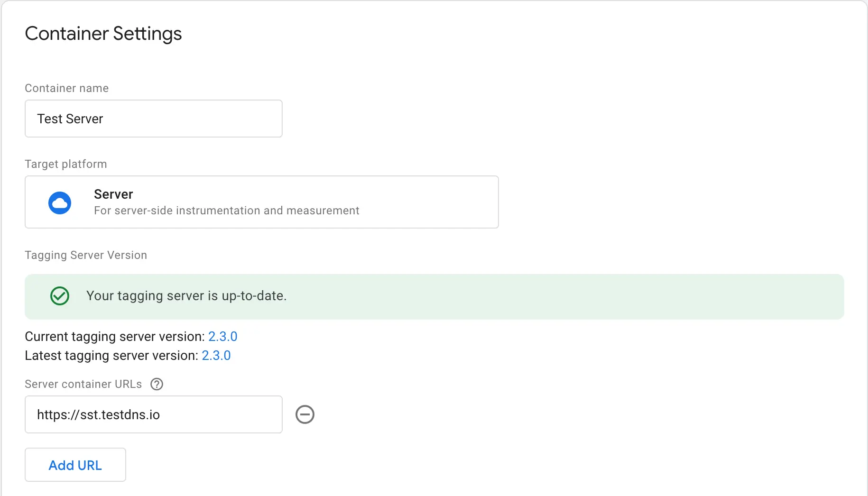Click the green up-to-date checkmark icon

coord(60,296)
